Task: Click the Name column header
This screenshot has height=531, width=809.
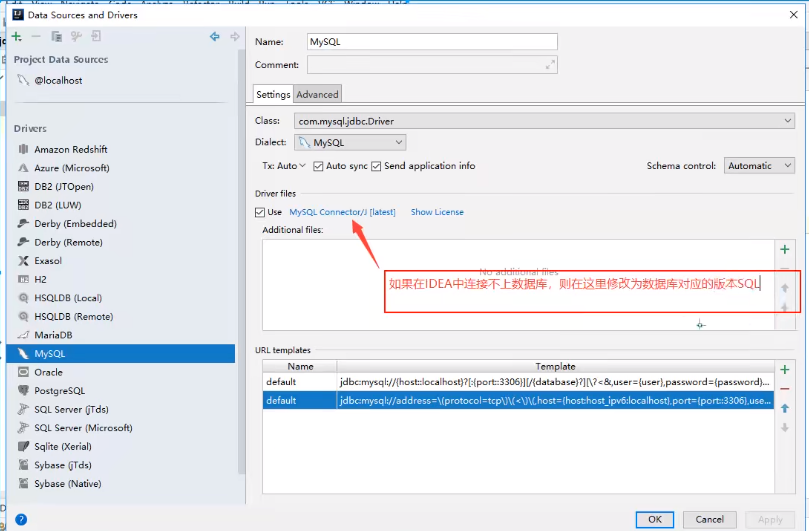Action: click(300, 366)
